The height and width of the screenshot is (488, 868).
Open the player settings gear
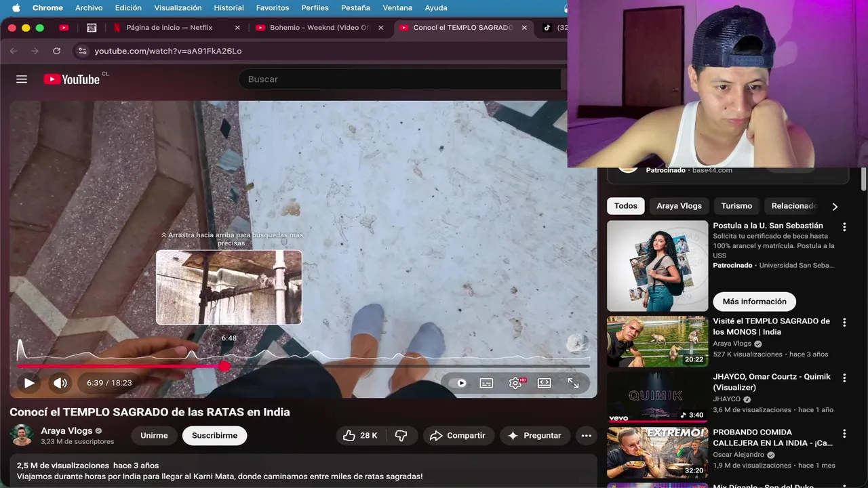pyautogui.click(x=515, y=383)
